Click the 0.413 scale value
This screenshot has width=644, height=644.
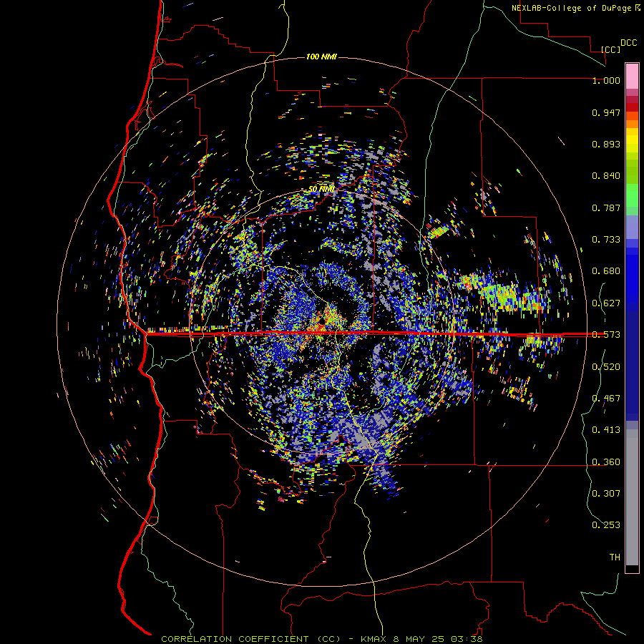coord(606,430)
